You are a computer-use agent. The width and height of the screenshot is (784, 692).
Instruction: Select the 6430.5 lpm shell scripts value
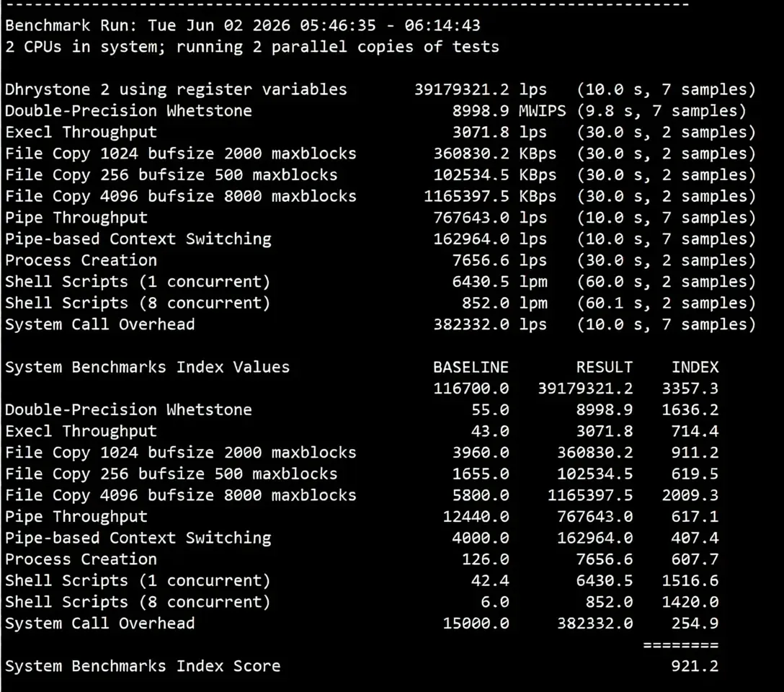[499, 282]
